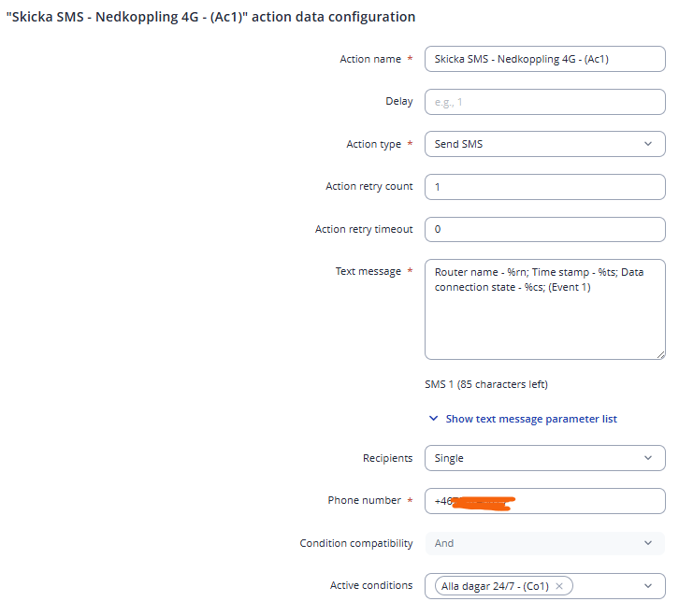Image resolution: width=679 pixels, height=616 pixels.
Task: Click the chevron beside Show text message parameter list
Action: tap(433, 419)
